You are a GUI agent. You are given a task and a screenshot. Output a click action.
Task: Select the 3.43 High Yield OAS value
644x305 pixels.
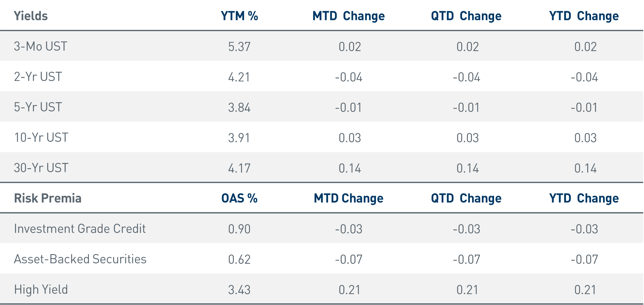tap(239, 290)
